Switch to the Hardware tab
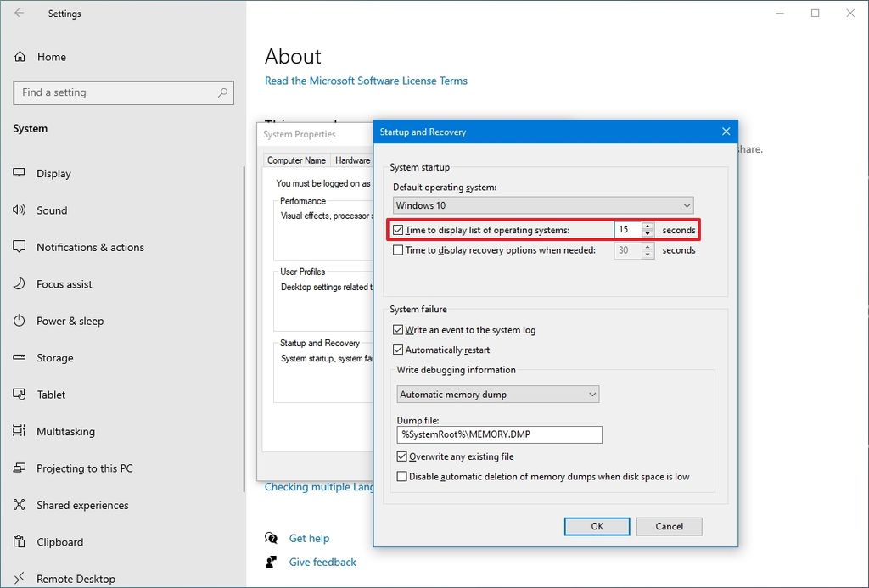Screen dimensions: 869x588 [352, 160]
